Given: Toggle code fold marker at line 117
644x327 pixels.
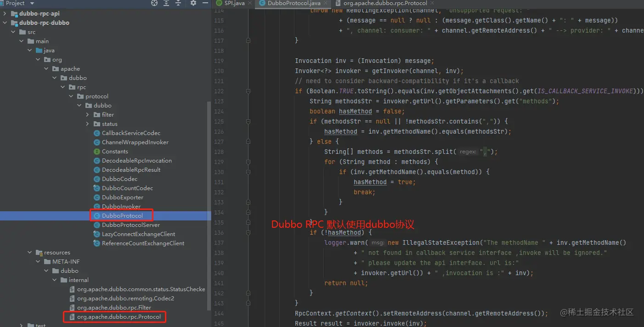Looking at the screenshot, I should pyautogui.click(x=248, y=40).
